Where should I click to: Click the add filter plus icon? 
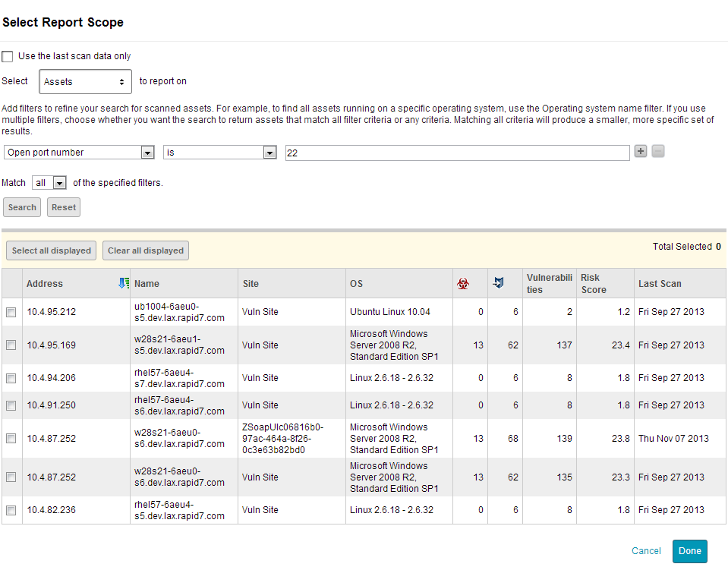(641, 152)
